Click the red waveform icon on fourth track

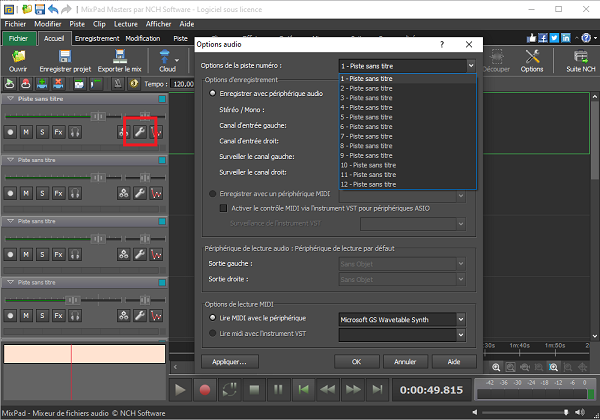point(157,316)
